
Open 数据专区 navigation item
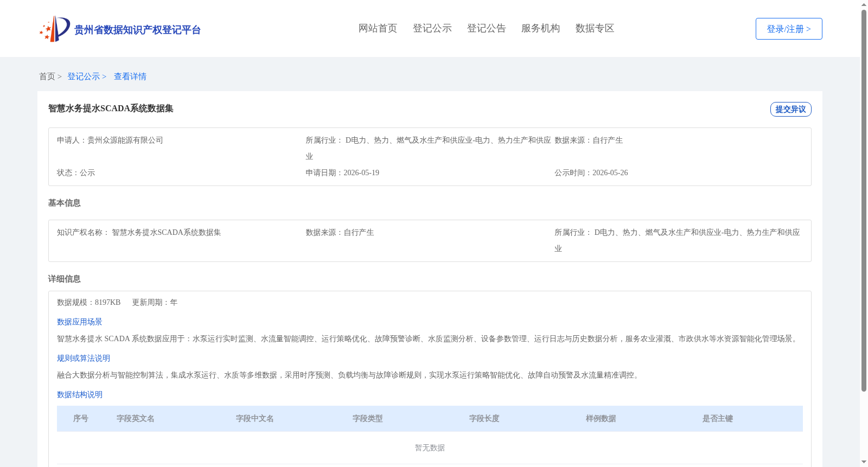pyautogui.click(x=595, y=28)
